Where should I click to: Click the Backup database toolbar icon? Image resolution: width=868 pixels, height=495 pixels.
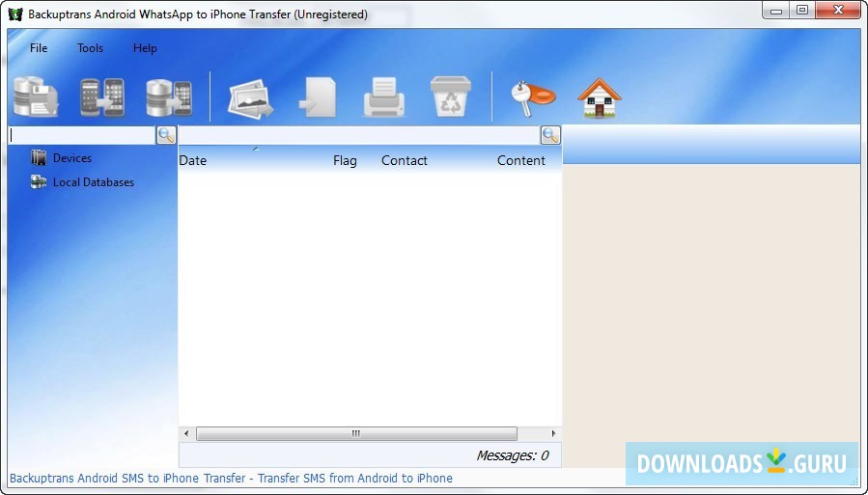(36, 96)
